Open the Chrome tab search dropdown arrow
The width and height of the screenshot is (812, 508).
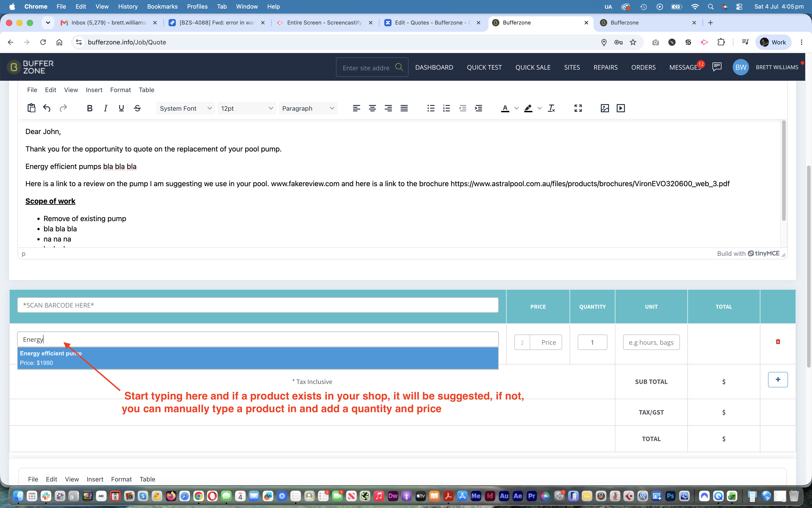[x=48, y=22]
